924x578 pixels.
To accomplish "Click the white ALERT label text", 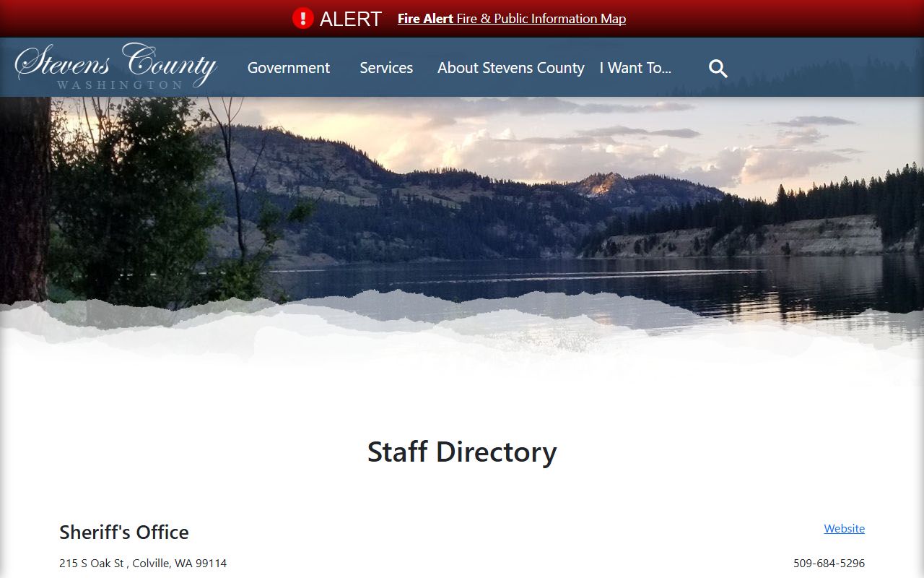I will tap(350, 19).
